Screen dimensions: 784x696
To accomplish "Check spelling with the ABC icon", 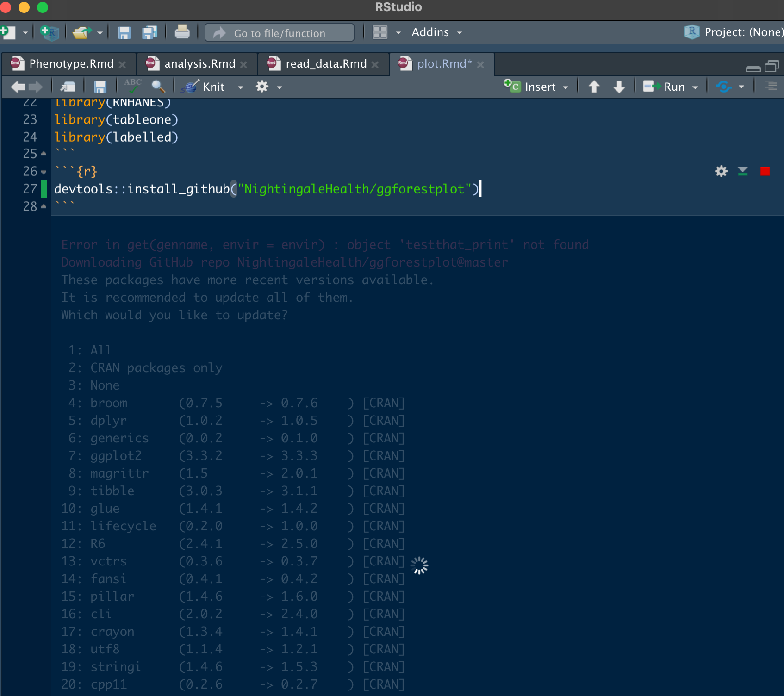I will tap(132, 87).
